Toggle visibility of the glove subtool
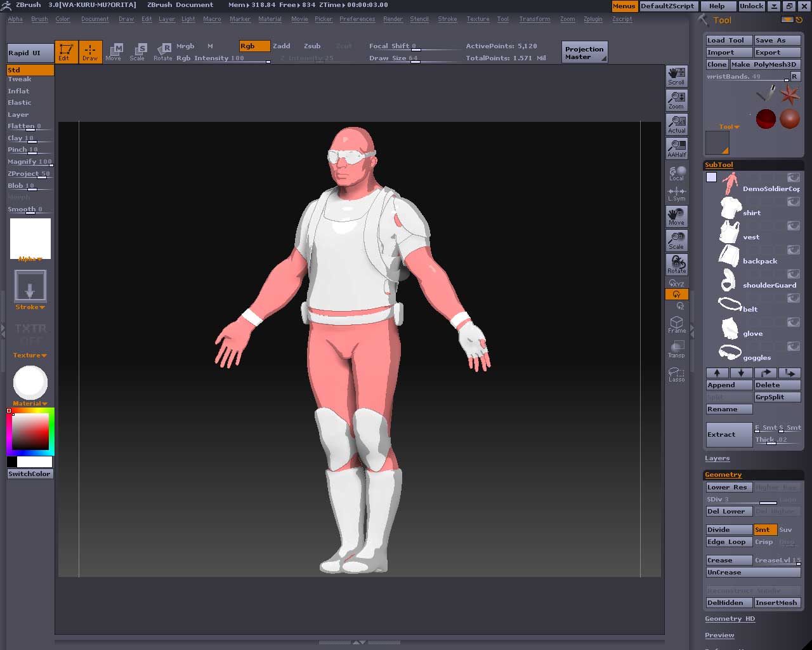Image resolution: width=812 pixels, height=650 pixels. [794, 322]
